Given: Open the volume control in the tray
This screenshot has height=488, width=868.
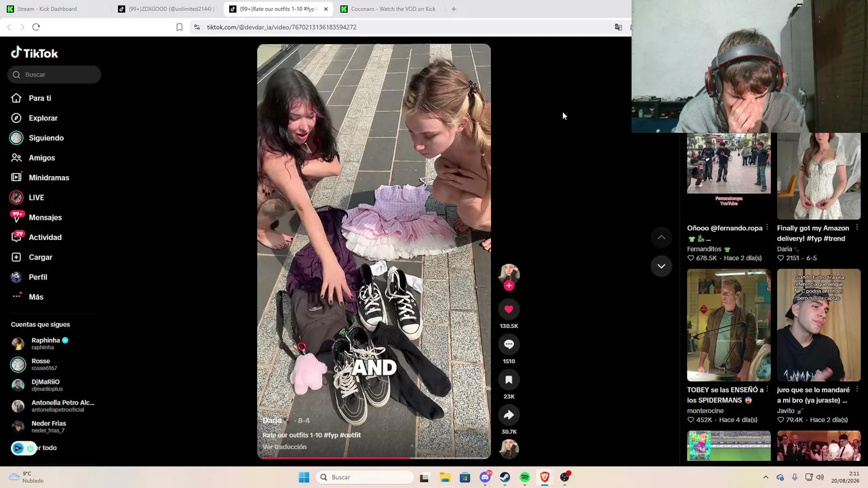Looking at the screenshot, I should click(x=820, y=477).
